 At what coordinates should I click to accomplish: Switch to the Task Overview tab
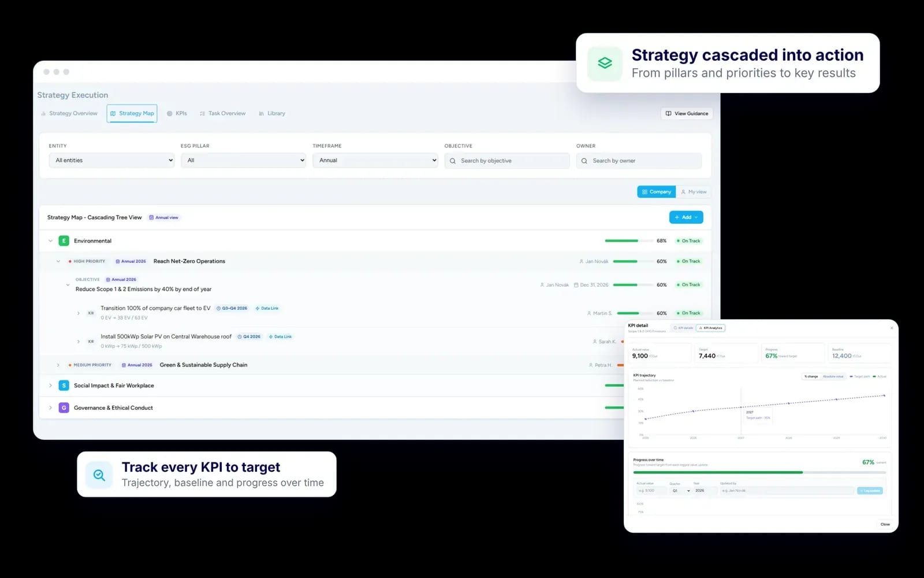tap(222, 113)
